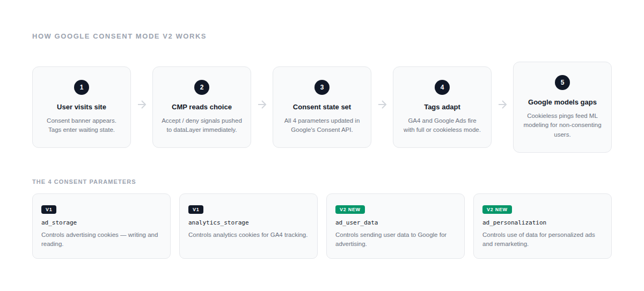Viewport: 644px width, 291px height.
Task: Click the Tags adapt step title
Action: point(442,107)
